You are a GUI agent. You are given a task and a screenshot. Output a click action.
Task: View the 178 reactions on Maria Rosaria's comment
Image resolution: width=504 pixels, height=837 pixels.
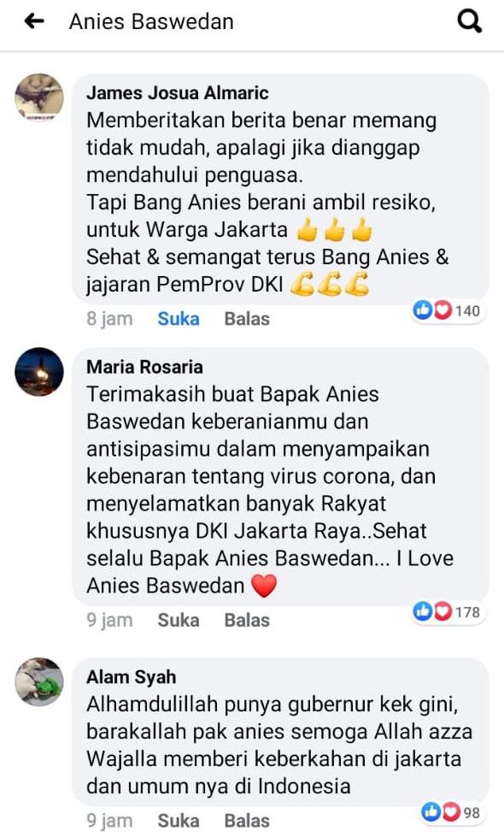[x=448, y=612]
